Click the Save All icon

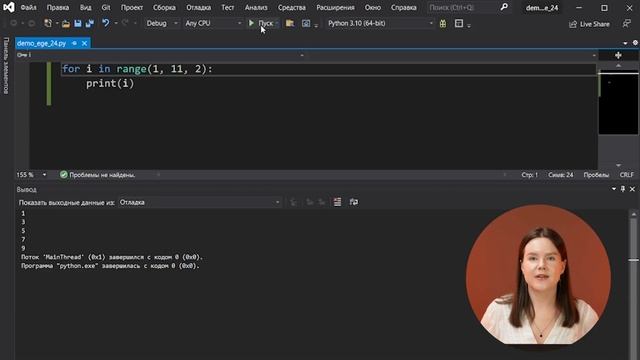pos(89,24)
